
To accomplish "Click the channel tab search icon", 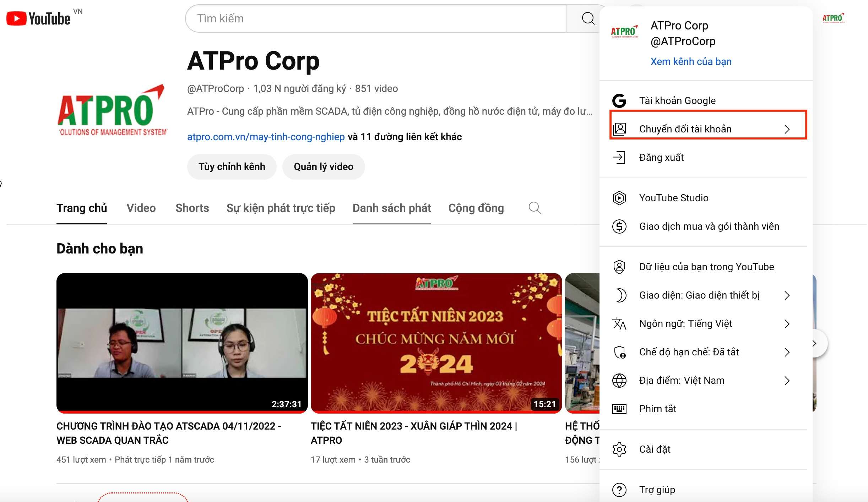I will 535,208.
